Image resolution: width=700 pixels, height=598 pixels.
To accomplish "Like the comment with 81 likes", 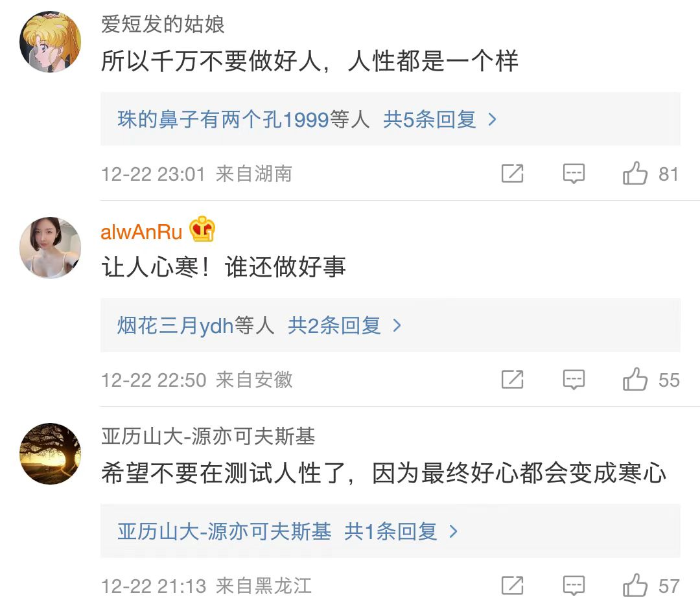I will click(x=635, y=174).
